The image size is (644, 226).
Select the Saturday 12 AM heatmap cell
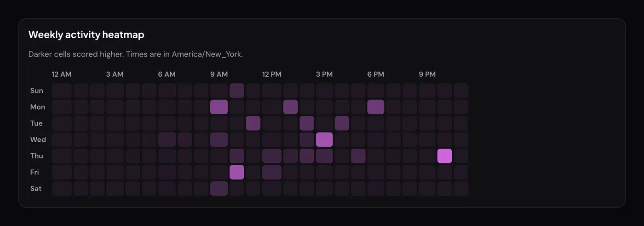62,189
